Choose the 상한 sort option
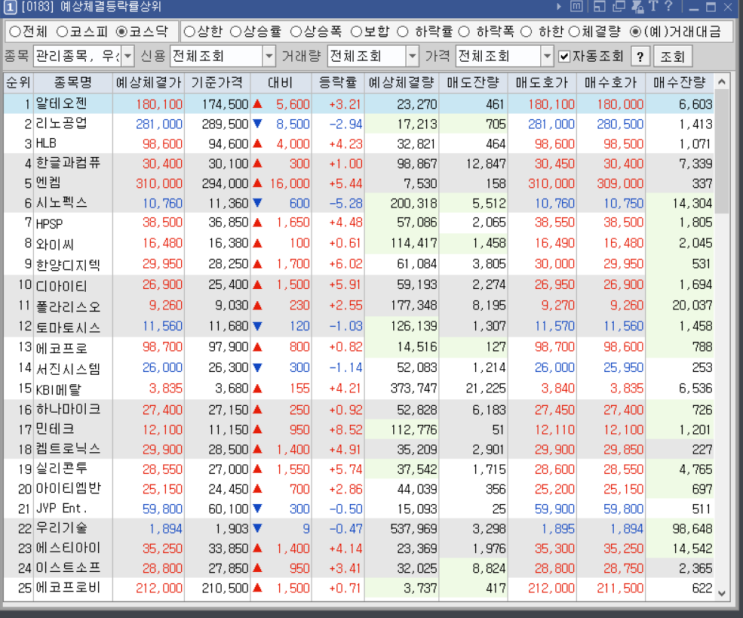The image size is (743, 618). coord(203,32)
